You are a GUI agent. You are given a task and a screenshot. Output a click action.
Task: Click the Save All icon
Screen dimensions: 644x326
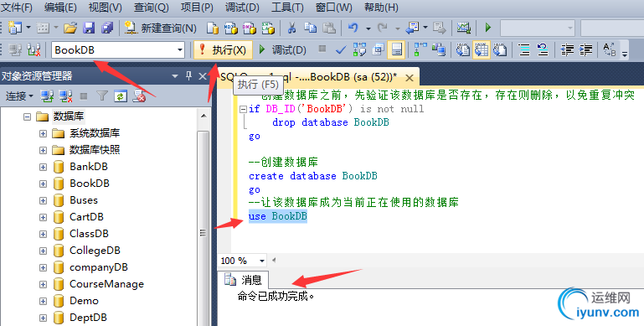tap(107, 28)
